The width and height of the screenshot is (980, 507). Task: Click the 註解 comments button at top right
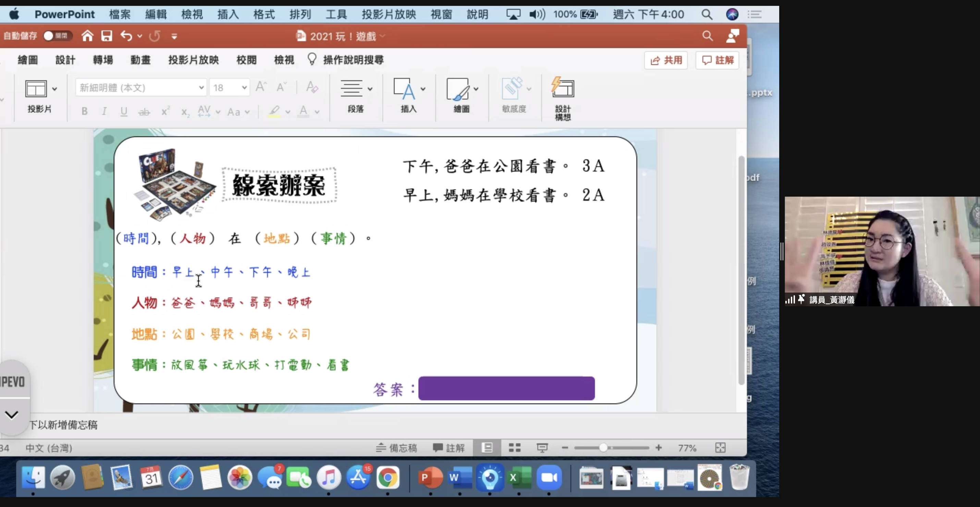717,60
